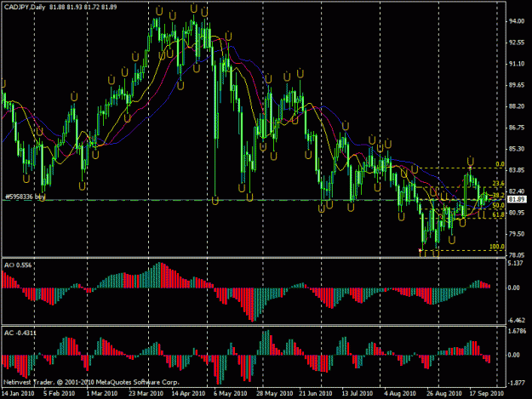Screen dimensions: 532x399
Task: Click the 89.65 price scale label
Action: coord(517,85)
